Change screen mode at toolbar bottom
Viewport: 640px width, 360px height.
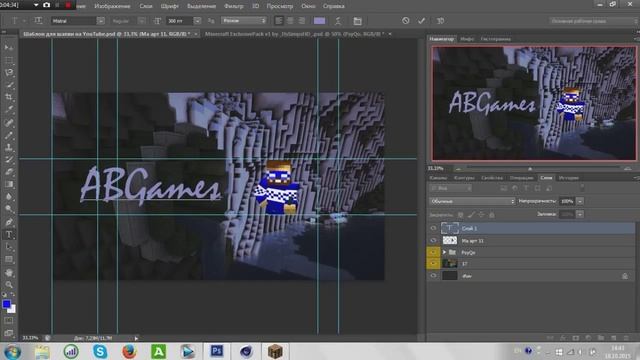9,333
